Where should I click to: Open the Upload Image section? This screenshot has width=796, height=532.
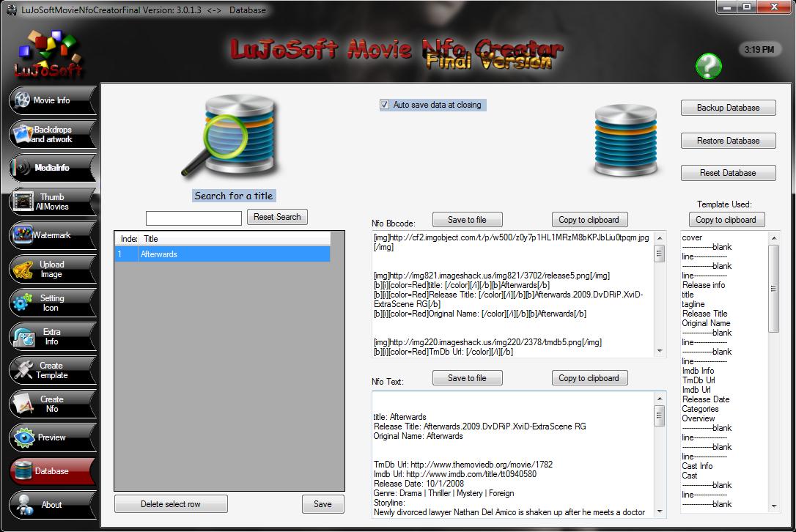point(52,269)
